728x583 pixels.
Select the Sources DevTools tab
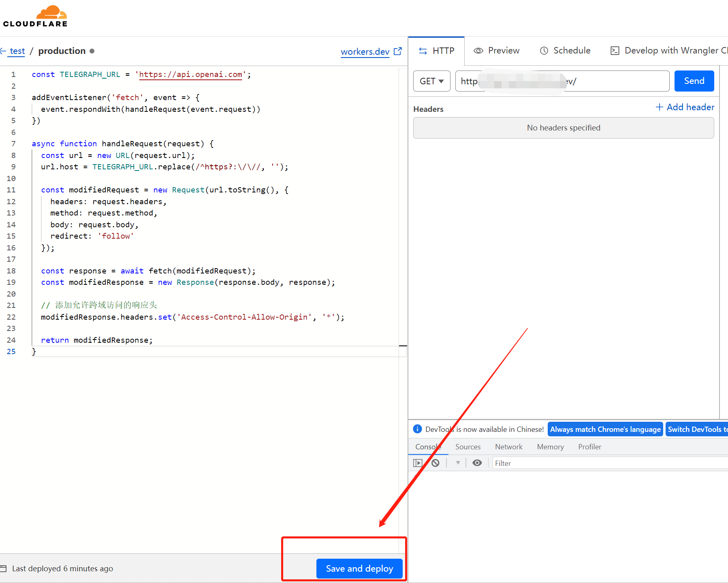pos(468,446)
